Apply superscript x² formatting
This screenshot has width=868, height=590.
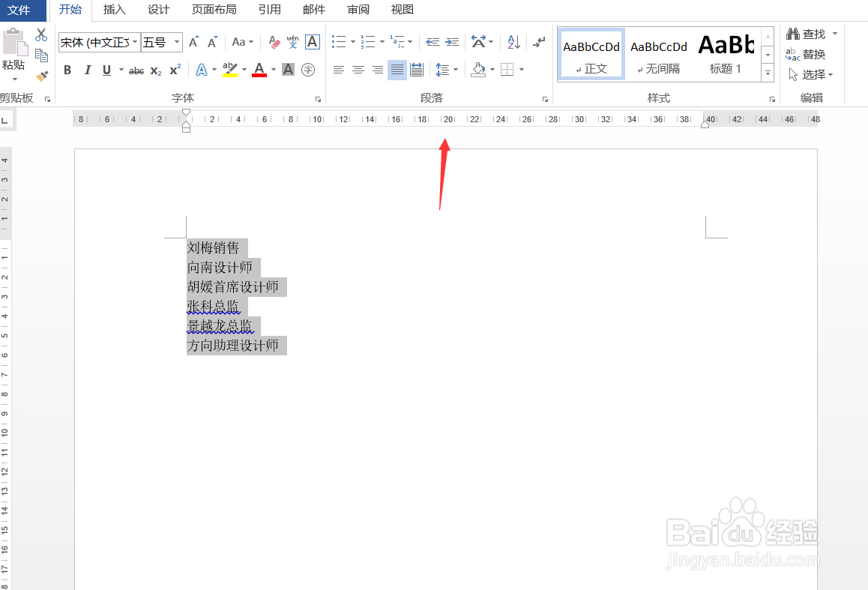(x=175, y=70)
